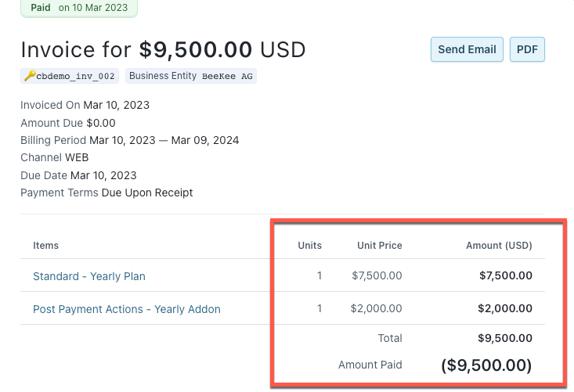Viewport: 574px width, 392px height.
Task: Select the $7,500.00 unit price cell
Action: click(377, 275)
